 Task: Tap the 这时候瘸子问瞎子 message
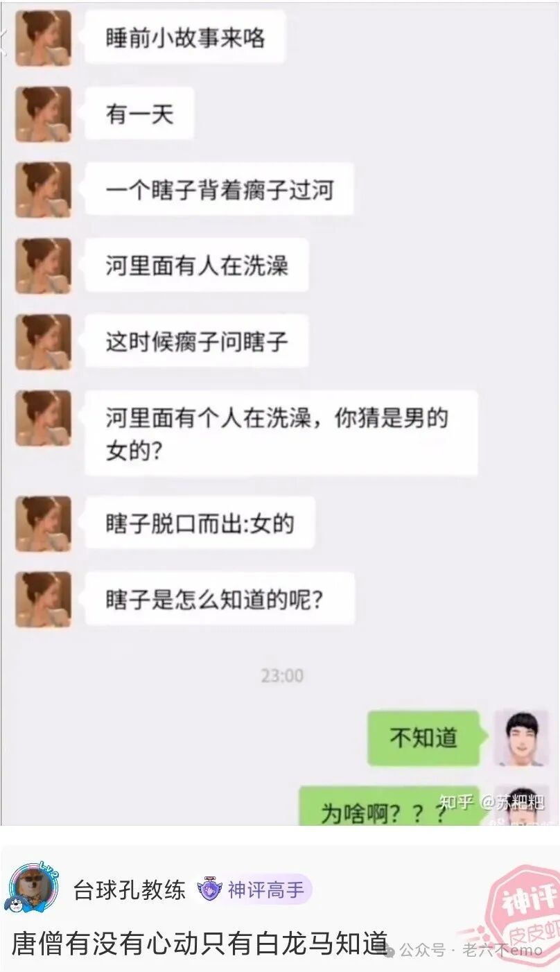[197, 342]
